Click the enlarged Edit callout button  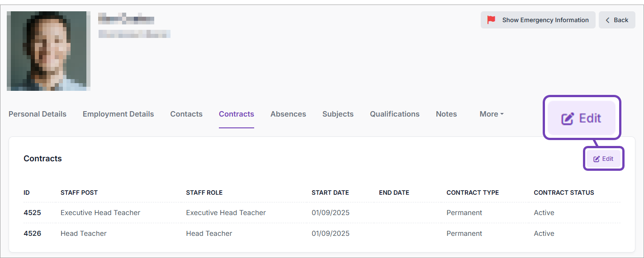(x=582, y=118)
